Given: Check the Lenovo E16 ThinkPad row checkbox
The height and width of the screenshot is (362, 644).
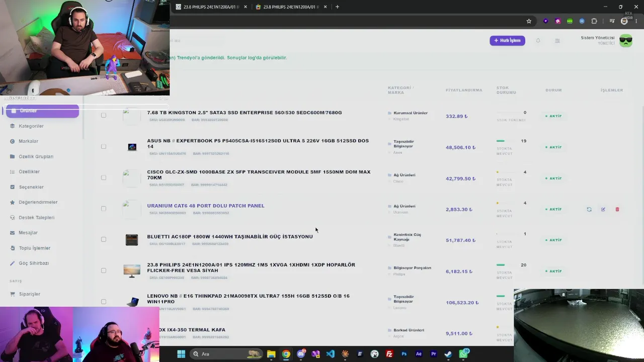Looking at the screenshot, I should click(x=104, y=302).
